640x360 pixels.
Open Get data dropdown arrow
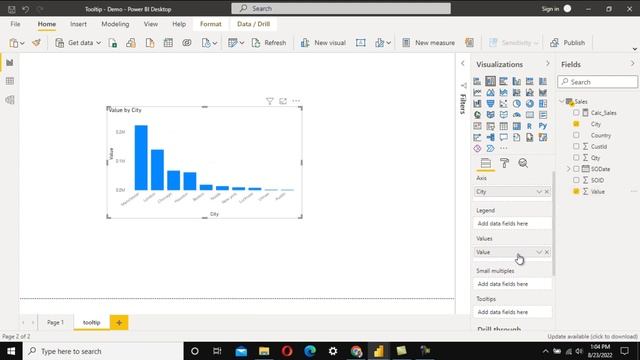[98, 43]
